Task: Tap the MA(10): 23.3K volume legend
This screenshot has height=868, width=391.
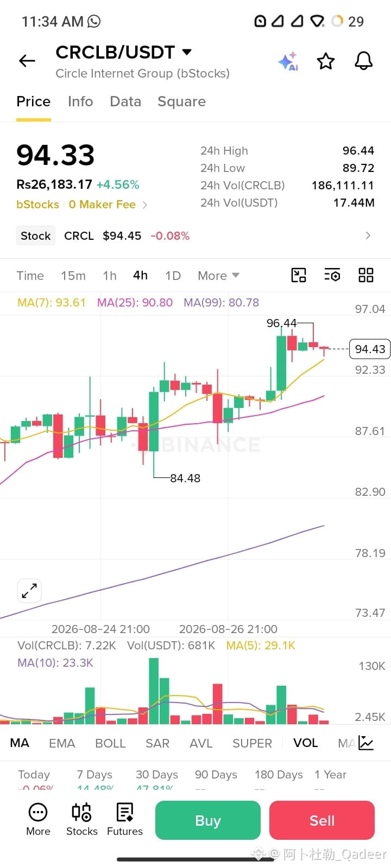Action: 55,663
